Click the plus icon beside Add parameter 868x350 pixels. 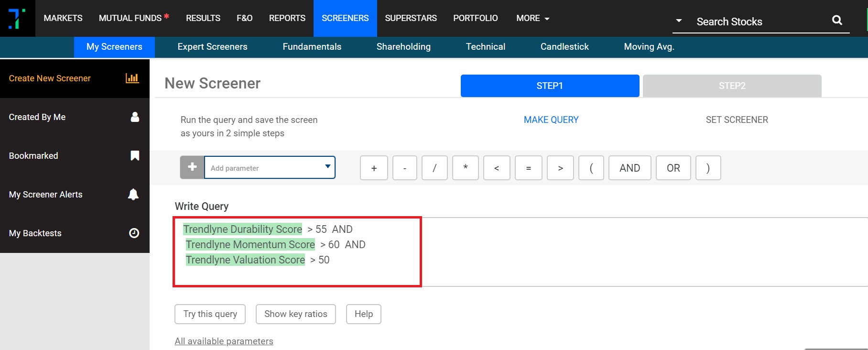(192, 167)
